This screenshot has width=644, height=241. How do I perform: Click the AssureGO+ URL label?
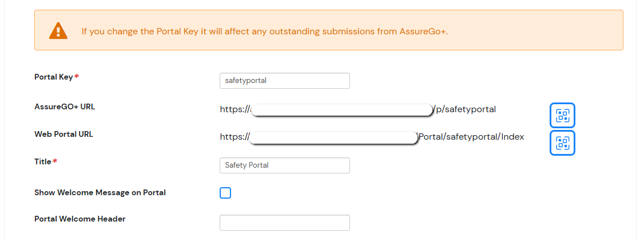click(x=65, y=106)
